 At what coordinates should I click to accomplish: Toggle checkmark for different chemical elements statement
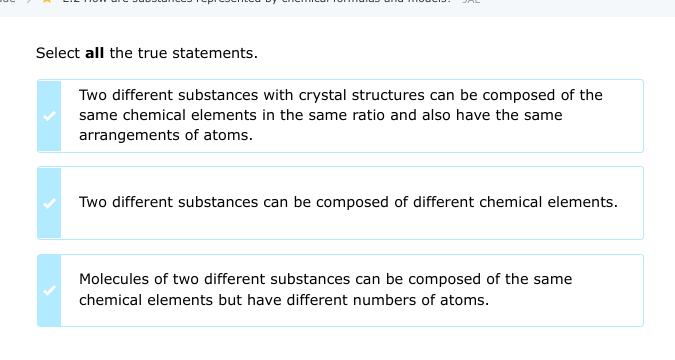point(50,203)
